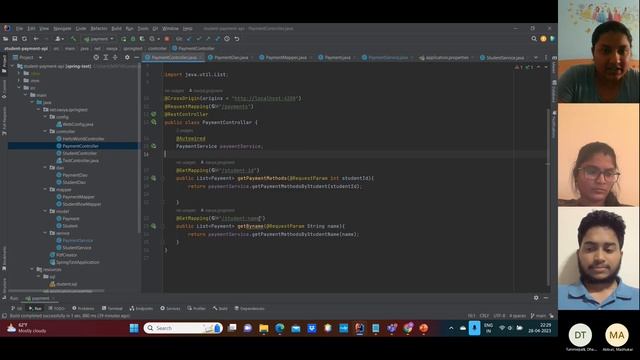Collapse the model package folder
This screenshot has height=360, width=640.
coord(45,211)
